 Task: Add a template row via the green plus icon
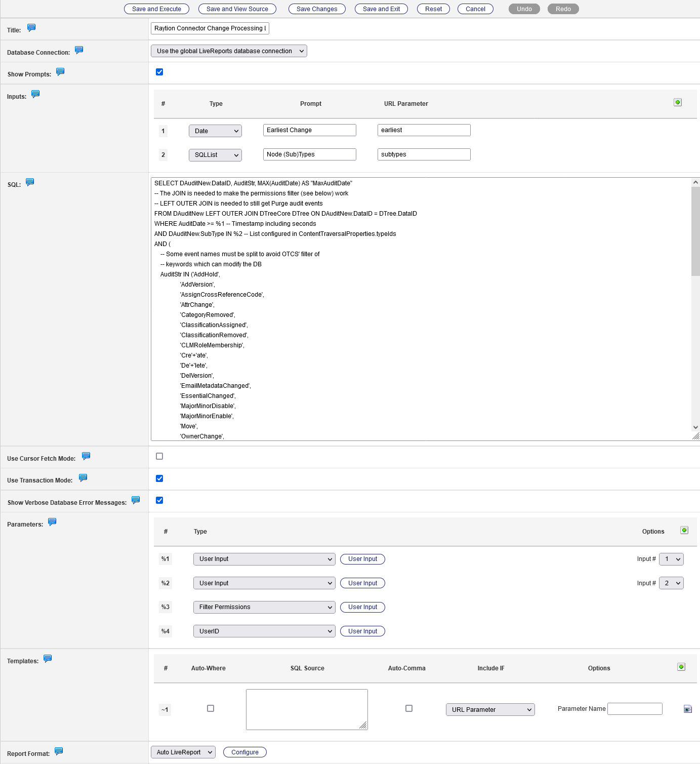pos(681,667)
